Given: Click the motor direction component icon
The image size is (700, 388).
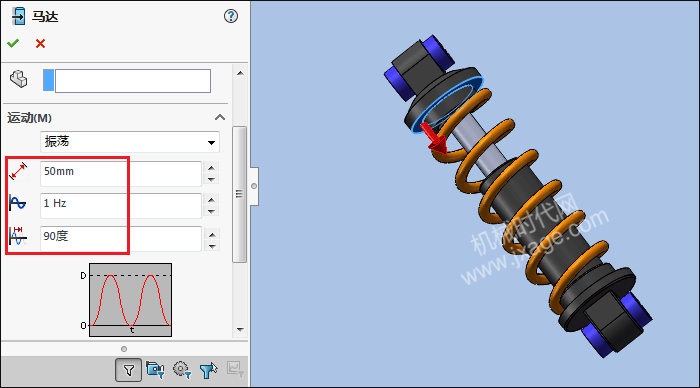Looking at the screenshot, I should click(x=19, y=79).
